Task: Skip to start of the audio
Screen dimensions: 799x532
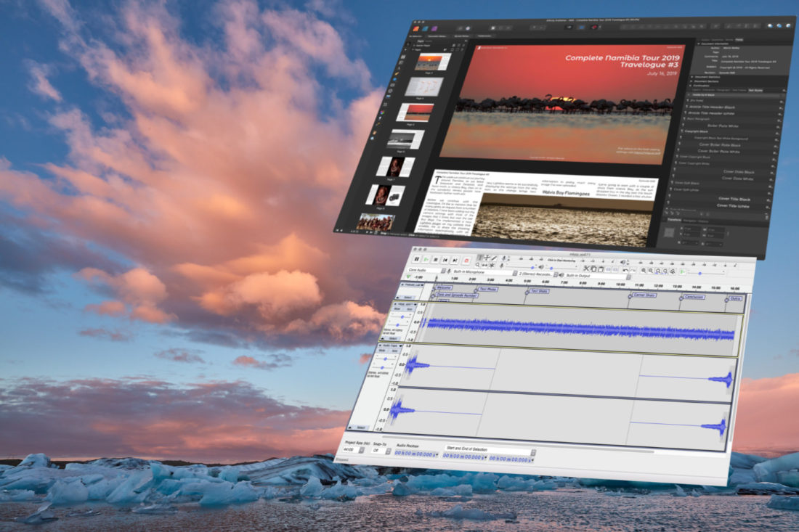Action: [x=445, y=259]
